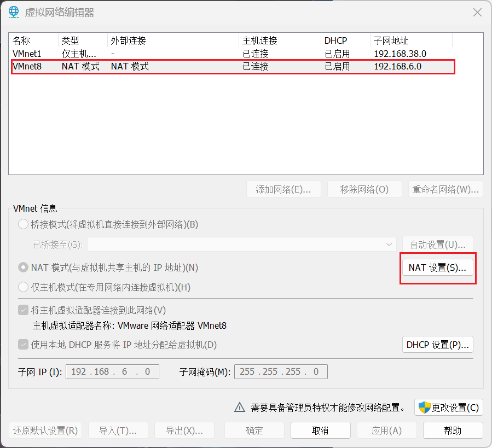This screenshot has width=492, height=448.
Task: Open DHCP 设置(P) dialog
Action: click(437, 345)
